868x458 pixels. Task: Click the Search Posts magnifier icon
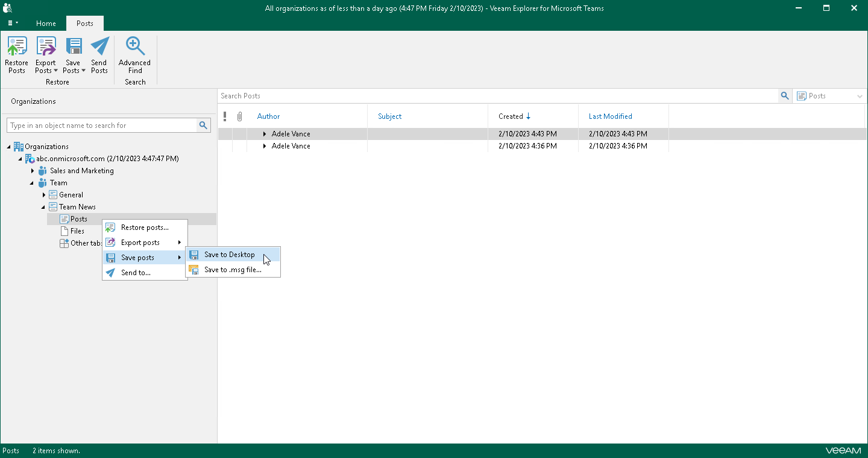784,96
